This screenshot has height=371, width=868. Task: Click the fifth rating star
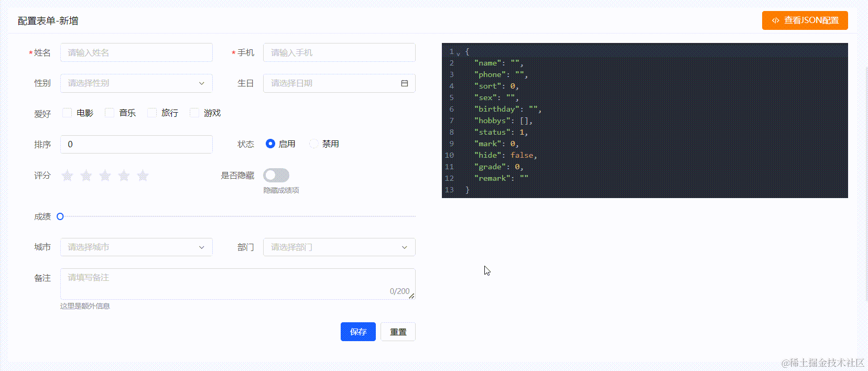143,176
